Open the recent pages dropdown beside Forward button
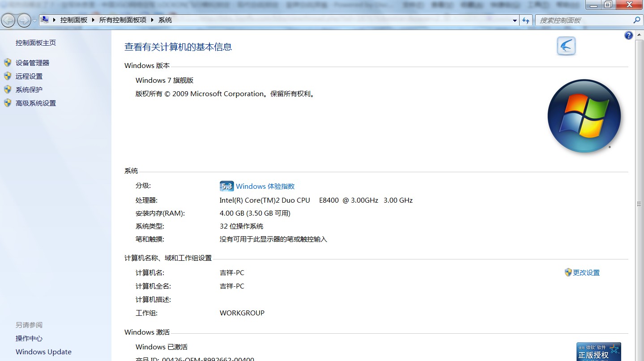644x361 pixels. point(34,21)
